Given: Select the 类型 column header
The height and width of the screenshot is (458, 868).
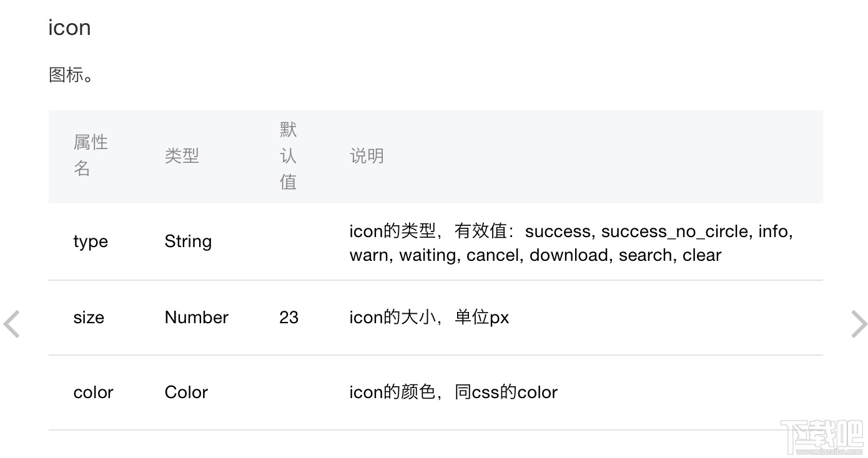Looking at the screenshot, I should coord(182,156).
